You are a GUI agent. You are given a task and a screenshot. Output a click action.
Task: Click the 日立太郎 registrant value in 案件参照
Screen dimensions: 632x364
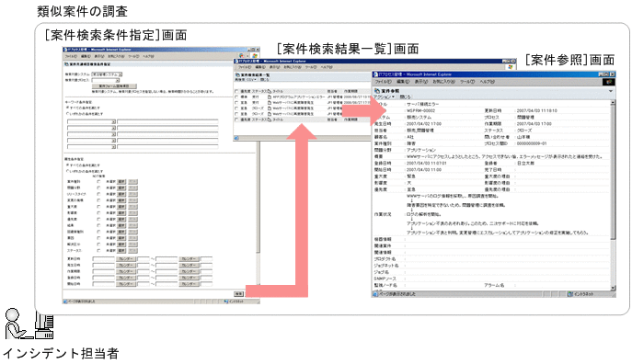pyautogui.click(x=525, y=164)
